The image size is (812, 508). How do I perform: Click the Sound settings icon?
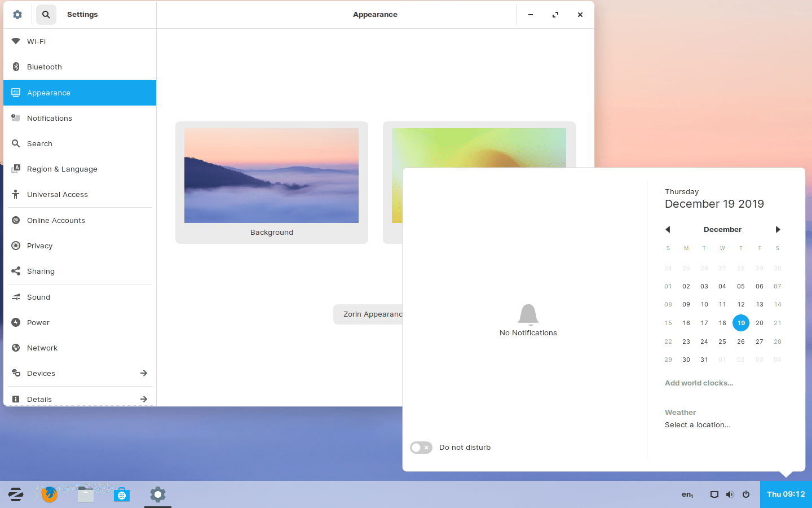coord(16,297)
